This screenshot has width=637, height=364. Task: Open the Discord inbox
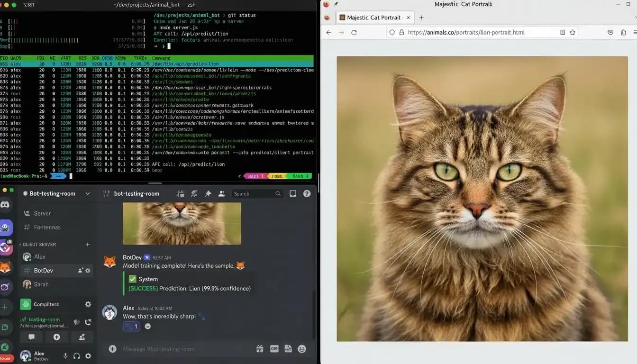(293, 193)
